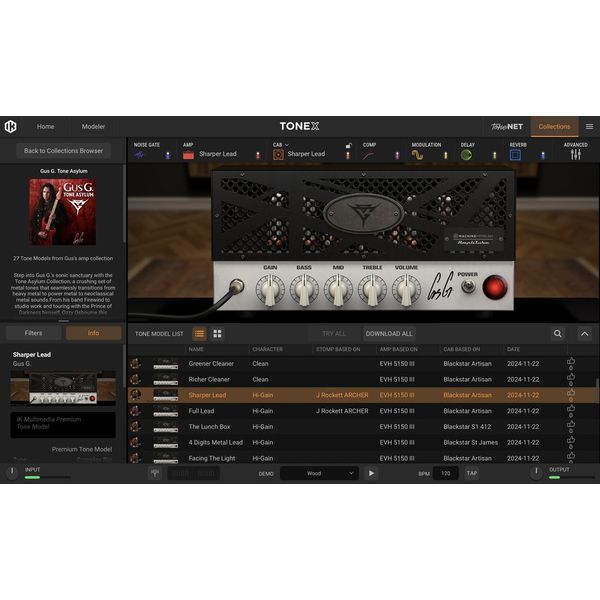Screen dimensions: 600x600
Task: Click the Cab lock icon
Action: 348,145
